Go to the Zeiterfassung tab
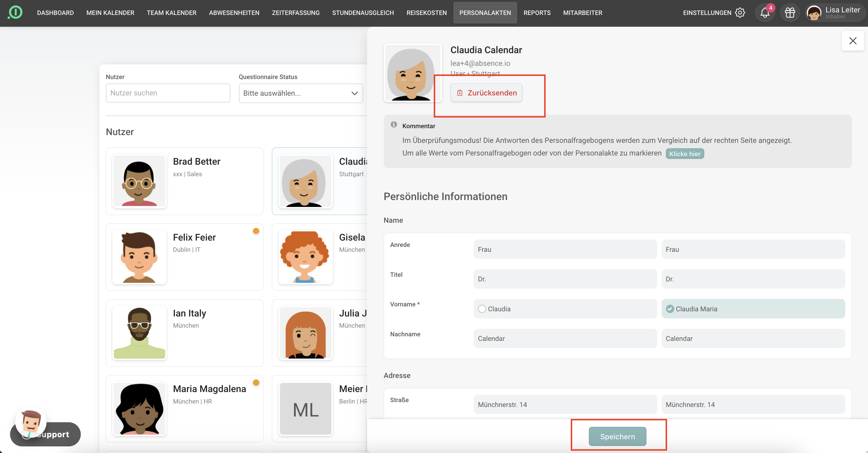Viewport: 868px width, 453px height. [295, 13]
